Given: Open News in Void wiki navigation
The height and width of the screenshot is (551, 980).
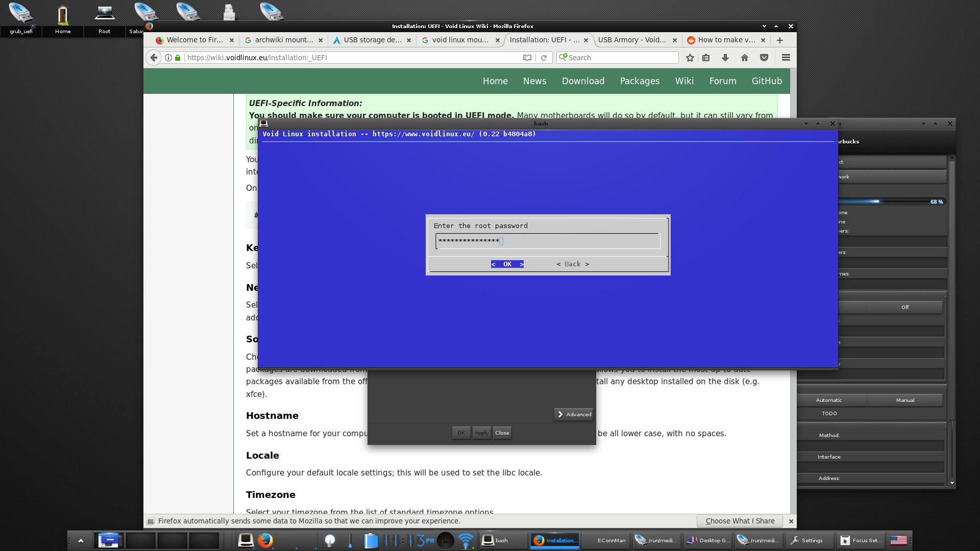Looking at the screenshot, I should coord(534,81).
